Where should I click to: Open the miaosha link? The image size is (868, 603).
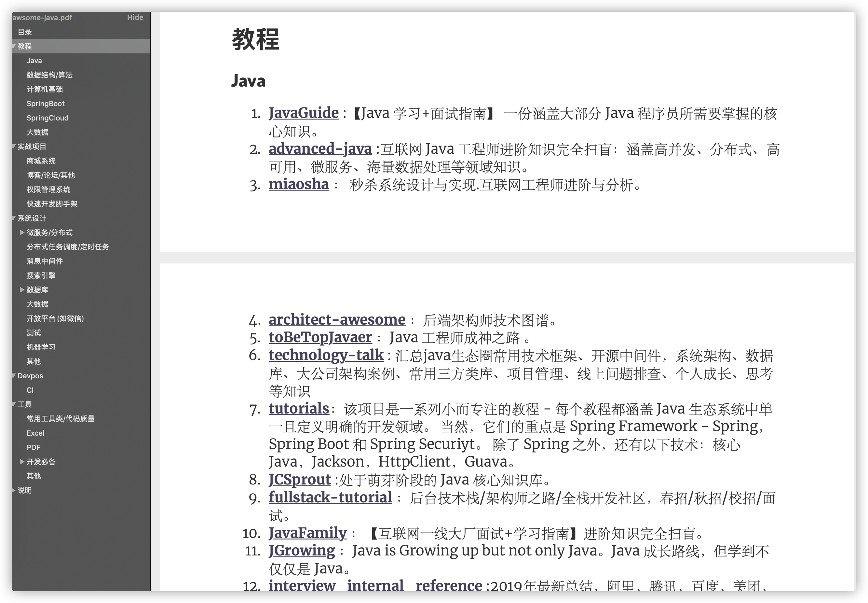299,184
